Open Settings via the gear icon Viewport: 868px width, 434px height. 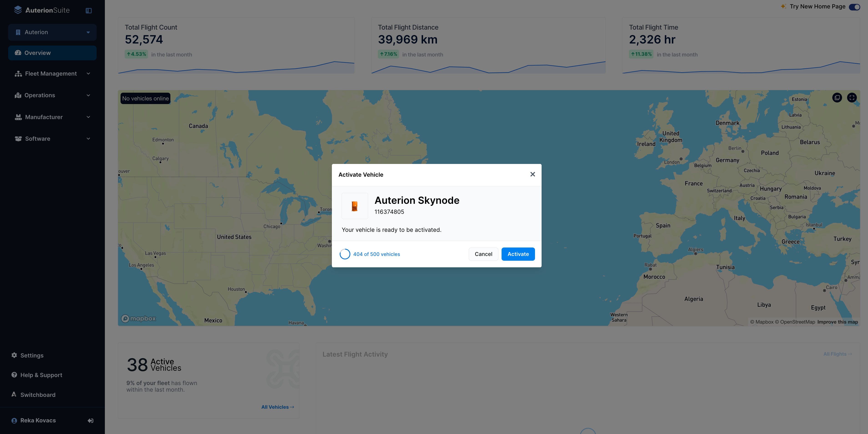pos(14,355)
